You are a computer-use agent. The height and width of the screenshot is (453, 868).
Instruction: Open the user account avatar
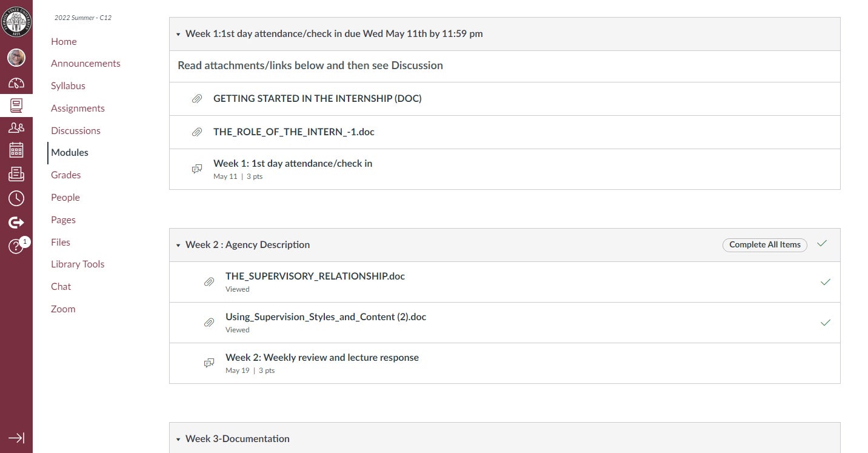click(16, 58)
